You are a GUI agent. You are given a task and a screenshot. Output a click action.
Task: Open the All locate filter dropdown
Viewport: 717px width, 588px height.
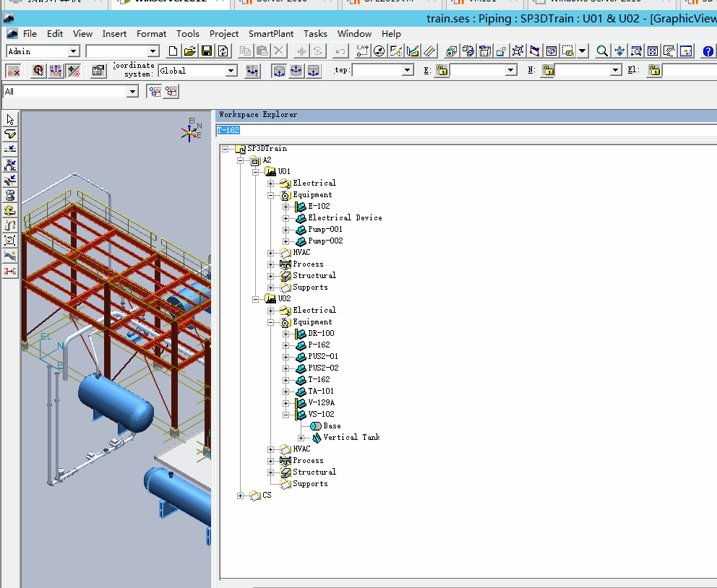point(132,92)
